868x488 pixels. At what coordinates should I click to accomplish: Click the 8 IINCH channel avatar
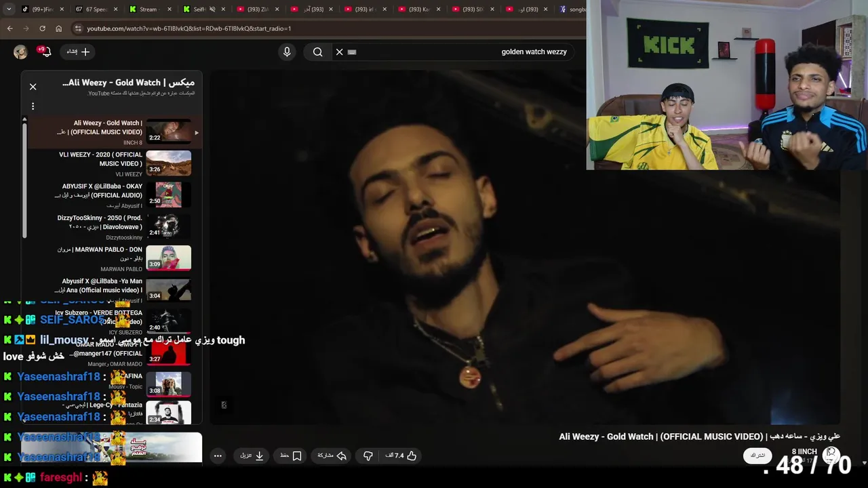(831, 455)
